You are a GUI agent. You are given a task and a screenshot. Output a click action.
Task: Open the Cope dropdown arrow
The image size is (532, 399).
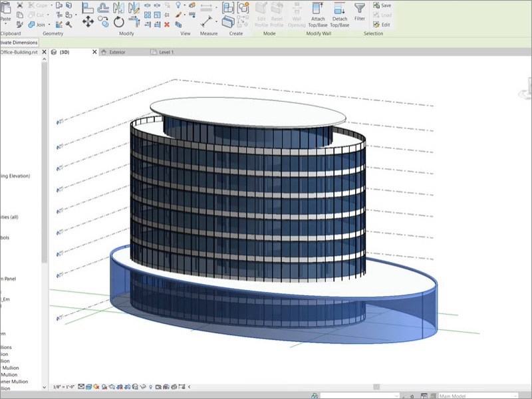tap(52, 5)
